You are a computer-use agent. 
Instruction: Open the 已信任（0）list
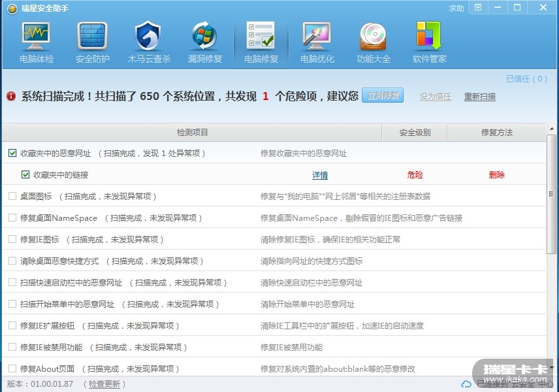(526, 79)
